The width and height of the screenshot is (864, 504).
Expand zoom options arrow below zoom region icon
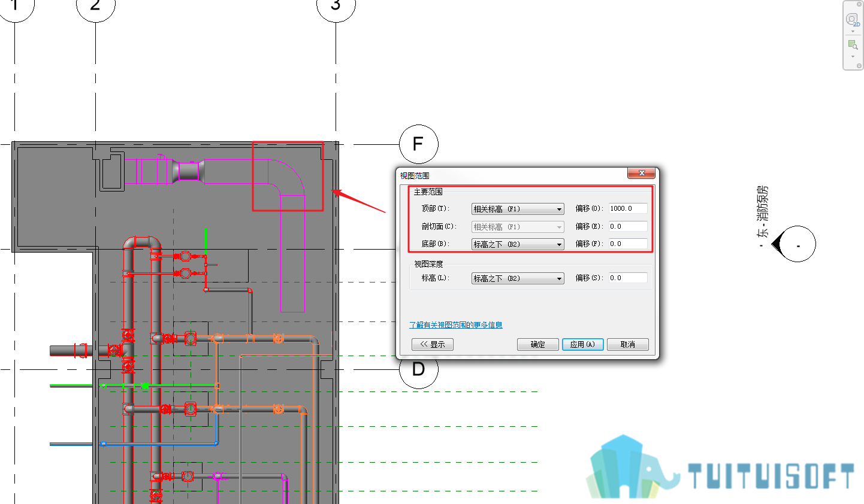853,56
